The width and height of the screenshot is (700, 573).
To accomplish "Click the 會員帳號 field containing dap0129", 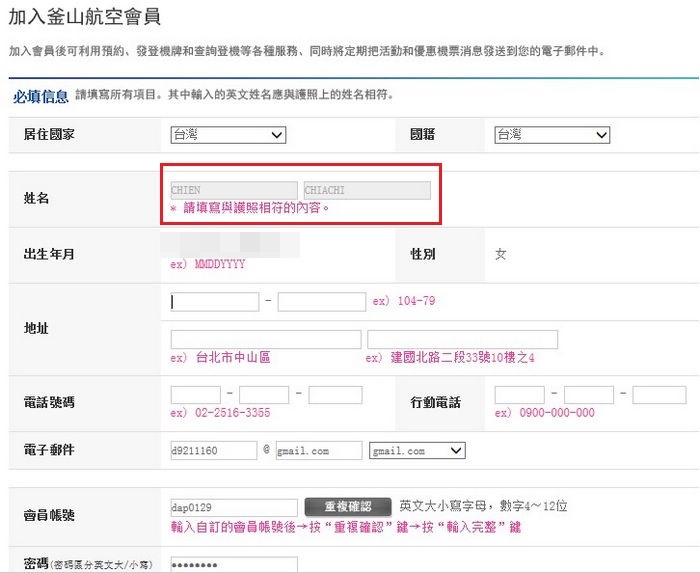I will (234, 508).
